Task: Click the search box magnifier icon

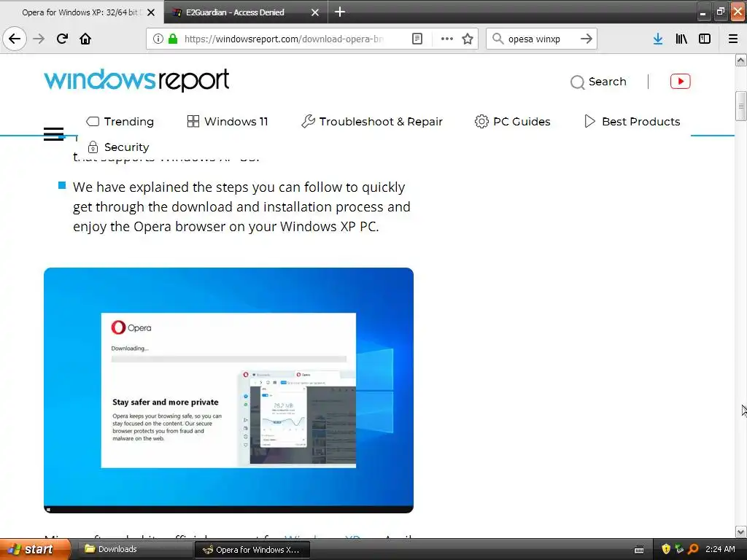Action: point(498,39)
